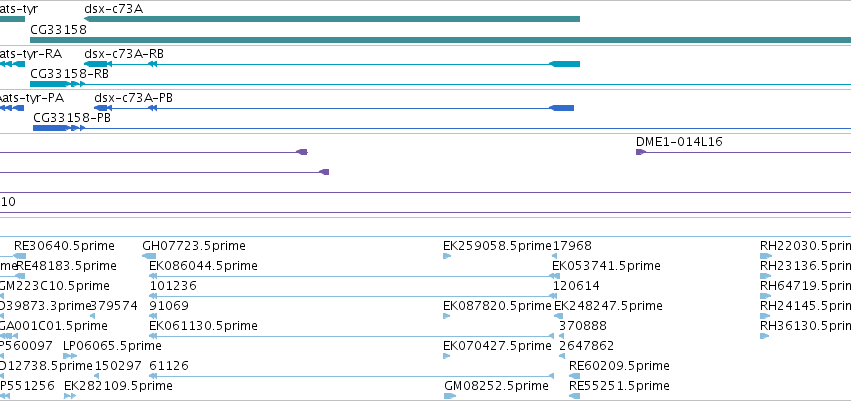Select the 379574 feature label
Viewport: 851px width, 401px height.
point(114,305)
